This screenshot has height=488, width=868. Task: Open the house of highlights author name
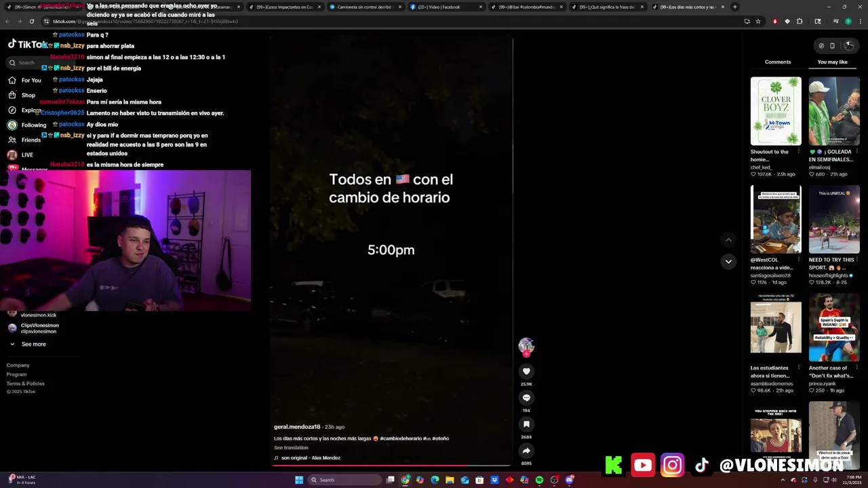(829, 276)
